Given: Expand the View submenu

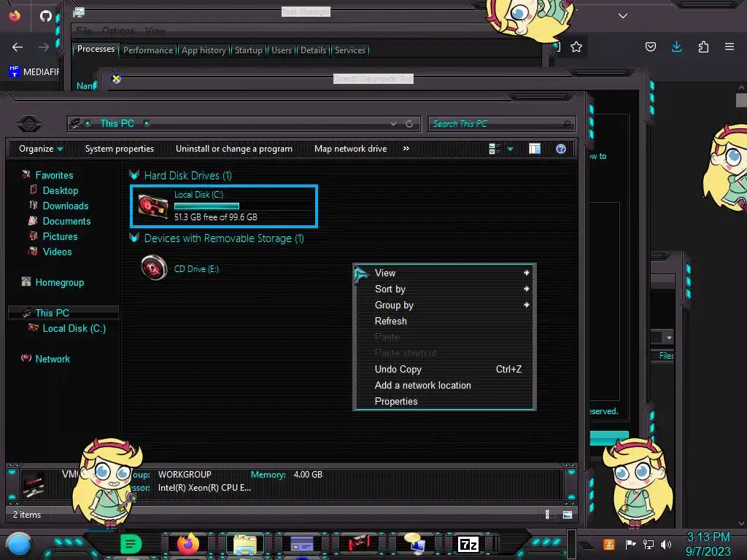Looking at the screenshot, I should point(444,273).
